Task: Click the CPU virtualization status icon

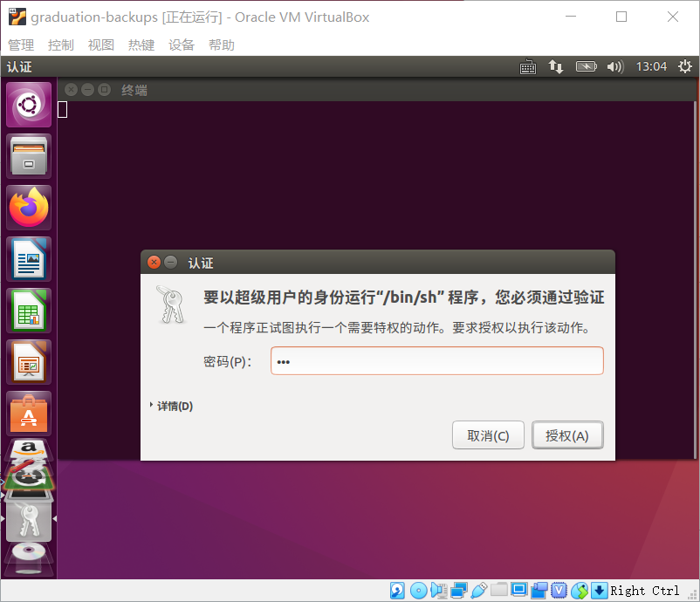Action: 559,591
